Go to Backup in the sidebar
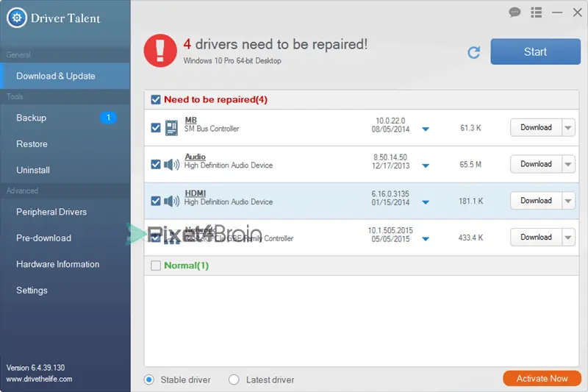The image size is (588, 392). point(65,118)
